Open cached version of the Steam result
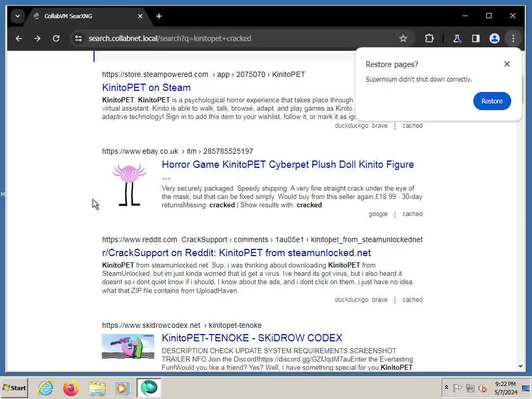 click(412, 126)
